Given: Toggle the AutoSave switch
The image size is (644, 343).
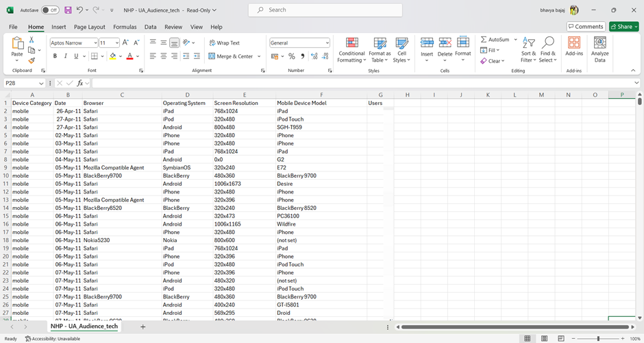Looking at the screenshot, I should (x=50, y=10).
